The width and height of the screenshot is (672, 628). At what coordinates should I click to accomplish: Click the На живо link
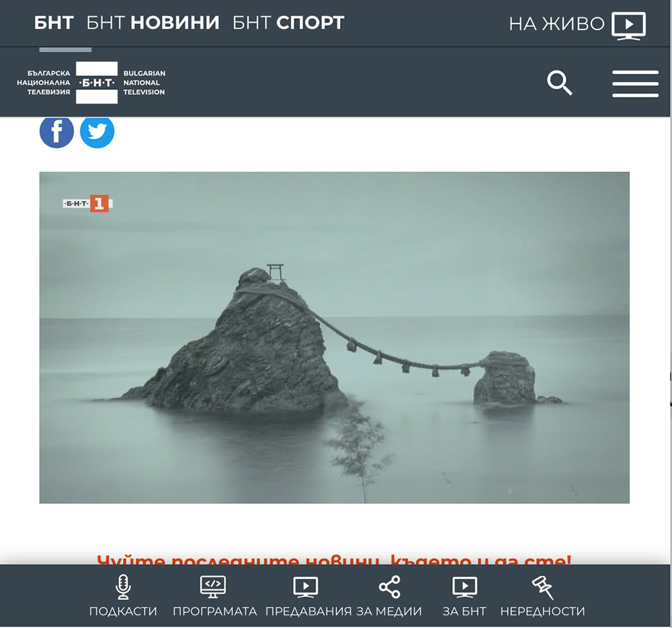(556, 24)
